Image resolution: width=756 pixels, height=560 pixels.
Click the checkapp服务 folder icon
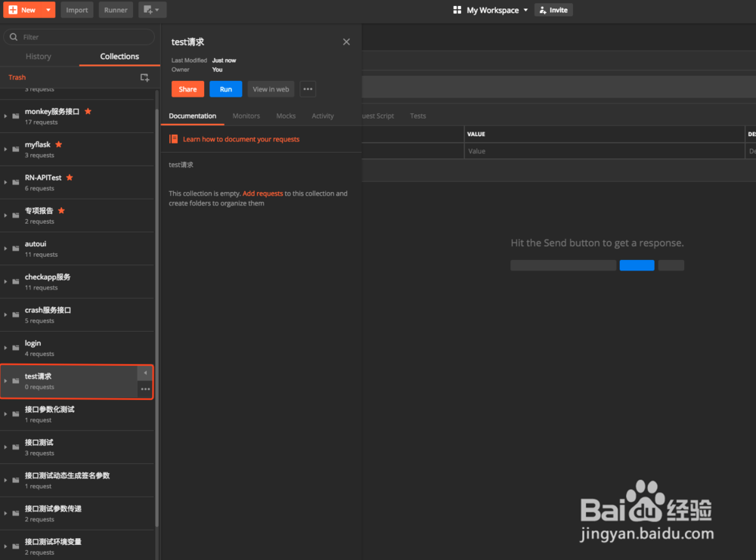(15, 281)
